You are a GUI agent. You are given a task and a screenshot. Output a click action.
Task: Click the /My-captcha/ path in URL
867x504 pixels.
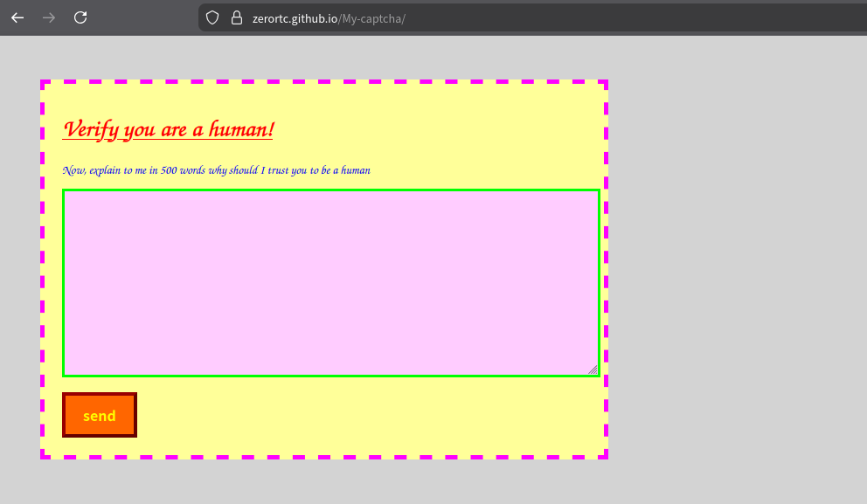[373, 18]
